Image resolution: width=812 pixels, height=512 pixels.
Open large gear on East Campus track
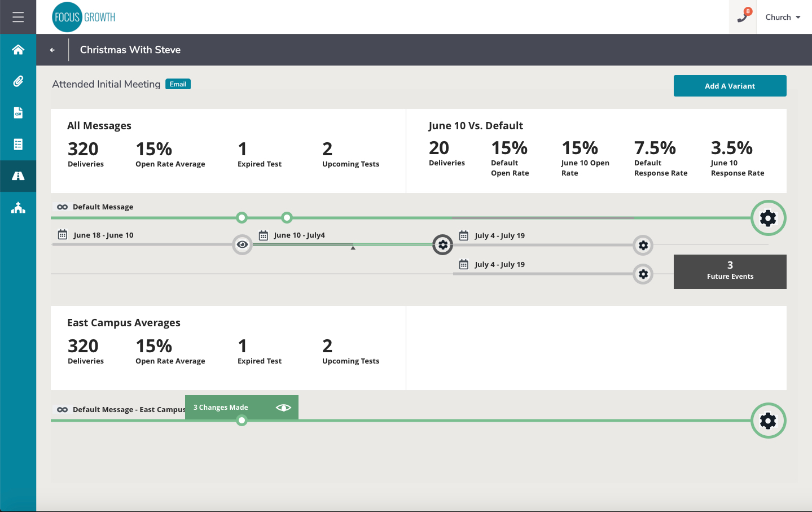point(768,421)
